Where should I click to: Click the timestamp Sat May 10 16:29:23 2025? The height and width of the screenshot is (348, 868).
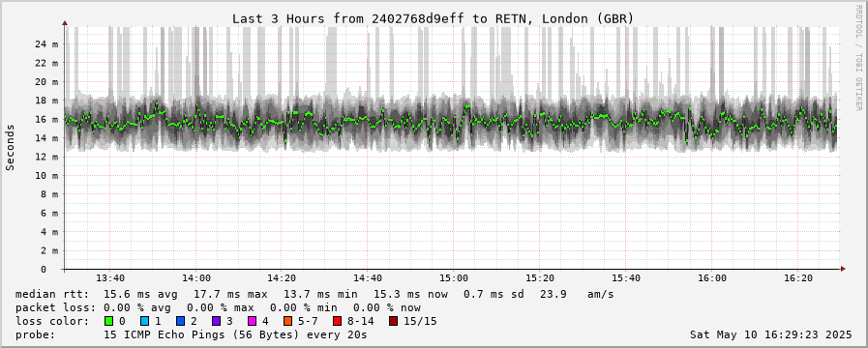pos(770,334)
